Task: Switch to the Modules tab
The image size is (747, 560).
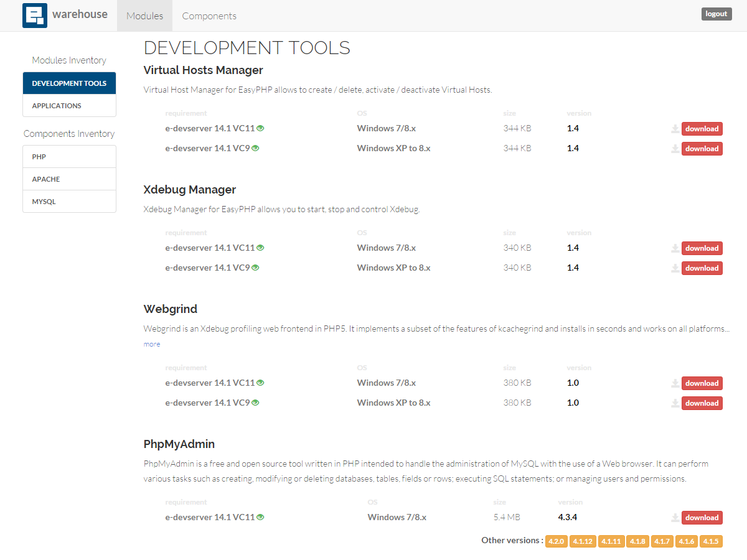Action: (144, 16)
